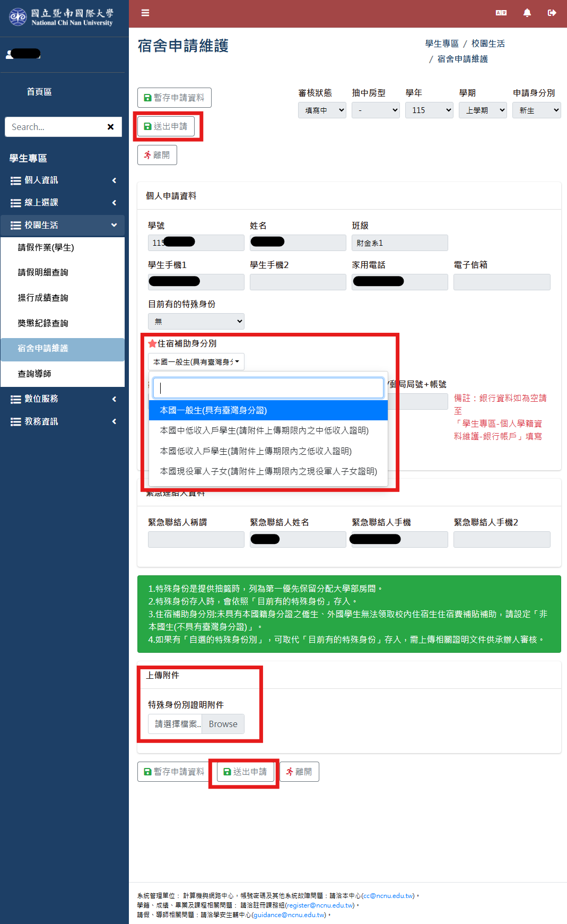Click the logout icon in header
Image resolution: width=567 pixels, height=924 pixels.
point(552,13)
